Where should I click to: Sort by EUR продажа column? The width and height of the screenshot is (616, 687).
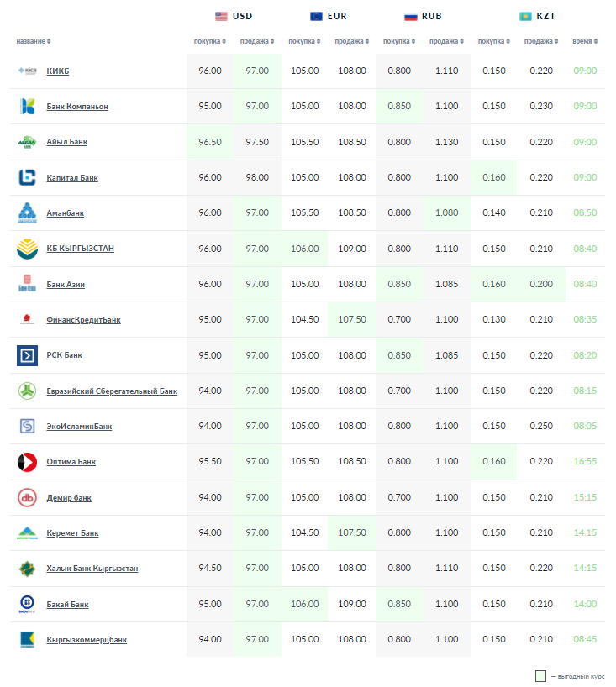pos(351,41)
